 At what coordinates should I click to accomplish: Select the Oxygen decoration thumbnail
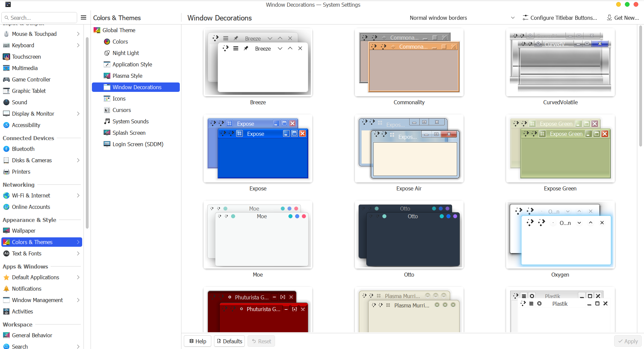point(560,235)
